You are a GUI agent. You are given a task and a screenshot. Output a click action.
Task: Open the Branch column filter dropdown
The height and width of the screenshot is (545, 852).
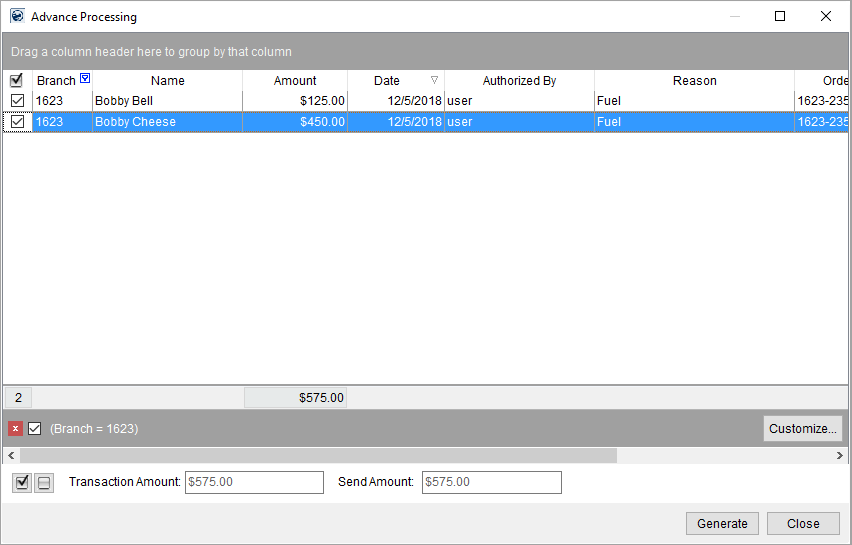[85, 79]
